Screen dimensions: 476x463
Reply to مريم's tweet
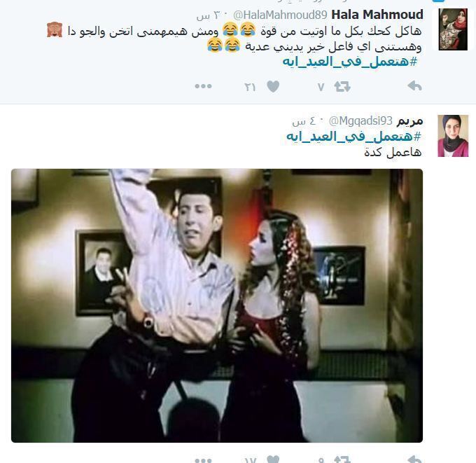tap(414, 459)
